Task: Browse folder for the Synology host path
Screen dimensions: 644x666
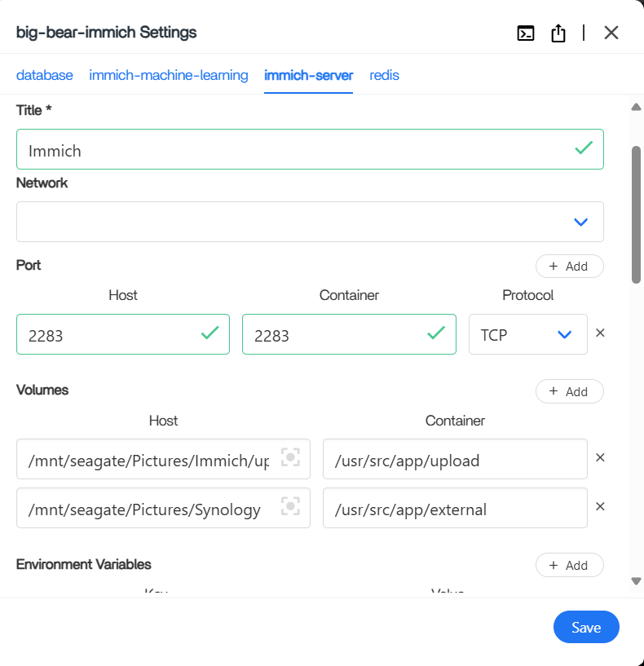Action: pyautogui.click(x=290, y=506)
